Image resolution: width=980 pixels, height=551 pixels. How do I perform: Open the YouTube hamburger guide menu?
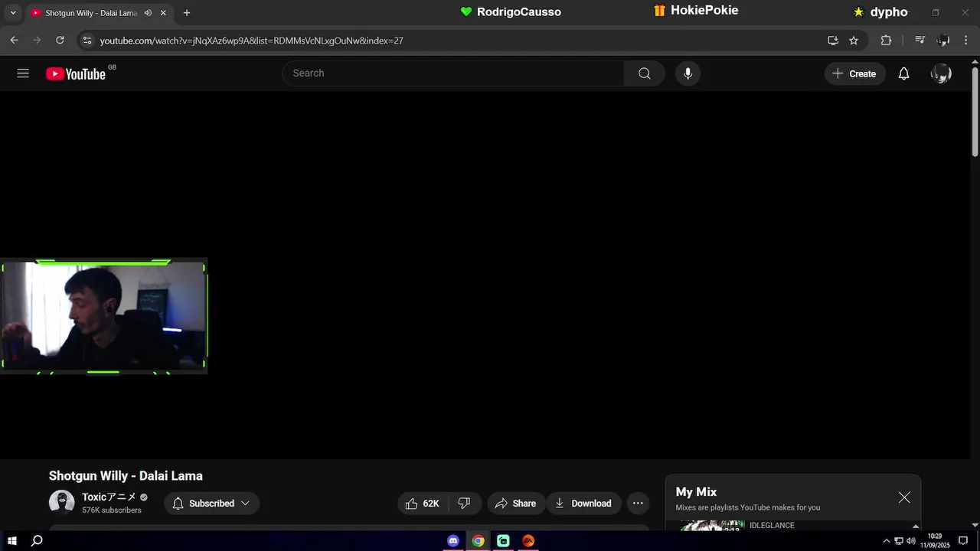click(23, 73)
